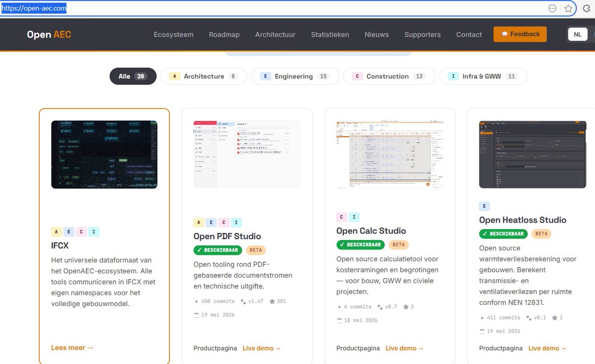Viewport: 595px width, 364px height.
Task: Open the Roadmap nav item
Action: point(224,35)
